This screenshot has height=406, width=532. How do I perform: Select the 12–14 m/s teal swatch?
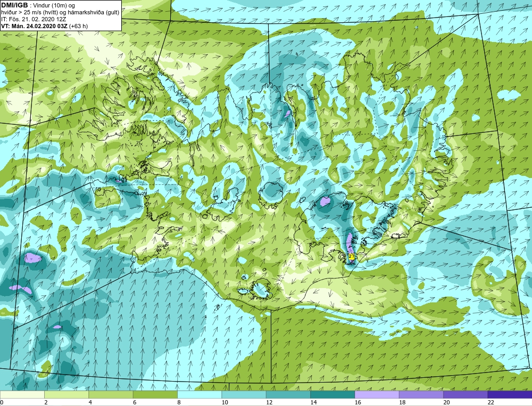point(288,394)
